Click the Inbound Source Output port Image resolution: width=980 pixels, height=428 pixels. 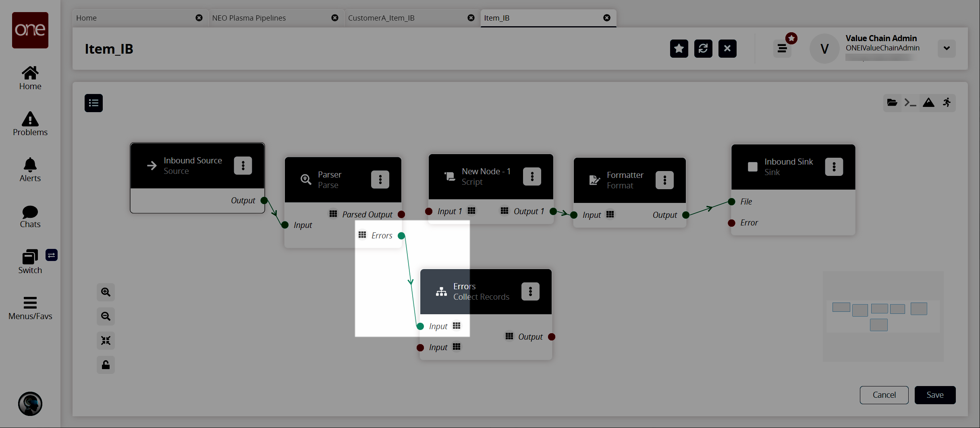(x=264, y=200)
